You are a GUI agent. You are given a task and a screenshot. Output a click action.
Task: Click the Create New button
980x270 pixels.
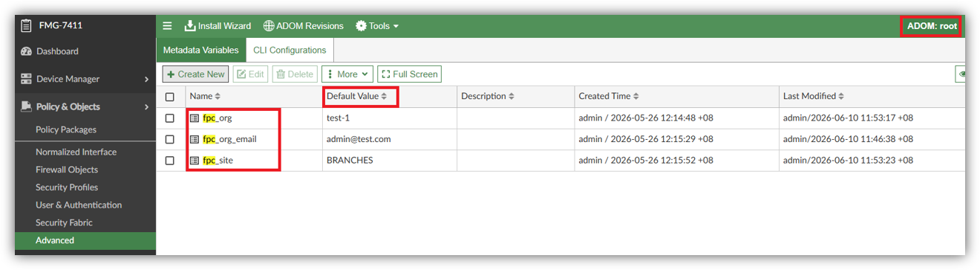pos(195,74)
